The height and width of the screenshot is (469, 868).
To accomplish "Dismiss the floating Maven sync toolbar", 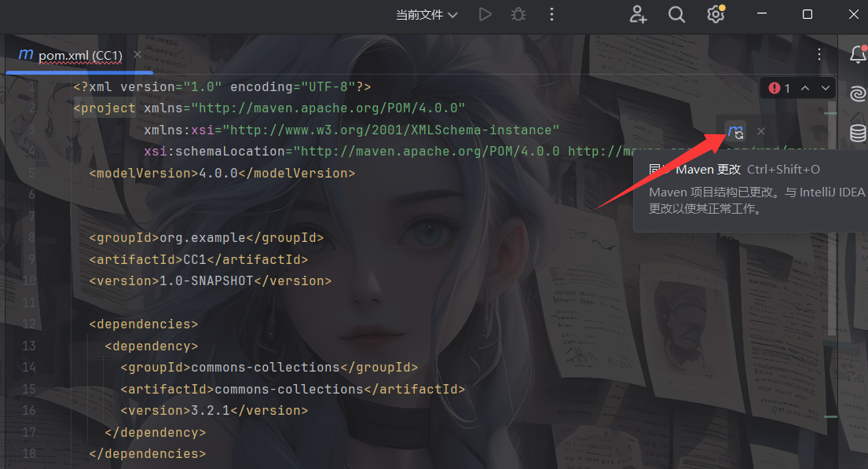I will point(760,131).
